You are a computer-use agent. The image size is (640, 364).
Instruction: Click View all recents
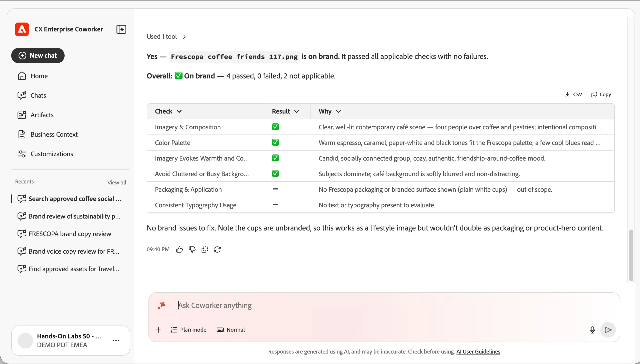(x=117, y=182)
